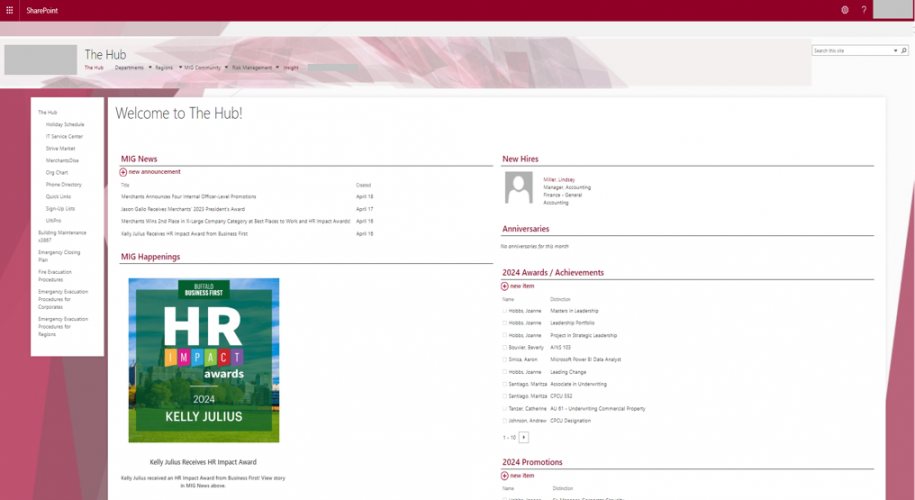Open Merchants Wins 2nd Place announcement
Image resolution: width=915 pixels, height=500 pixels.
point(236,221)
